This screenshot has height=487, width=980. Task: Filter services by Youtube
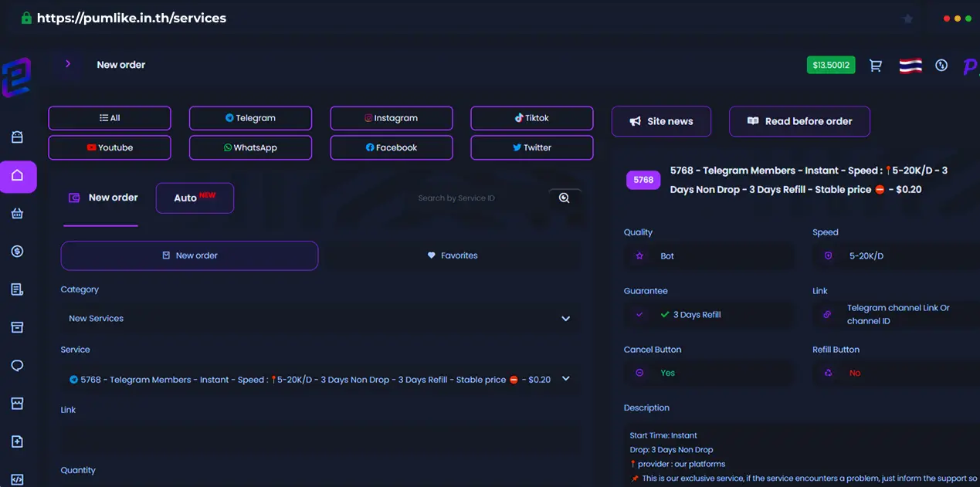pyautogui.click(x=110, y=147)
